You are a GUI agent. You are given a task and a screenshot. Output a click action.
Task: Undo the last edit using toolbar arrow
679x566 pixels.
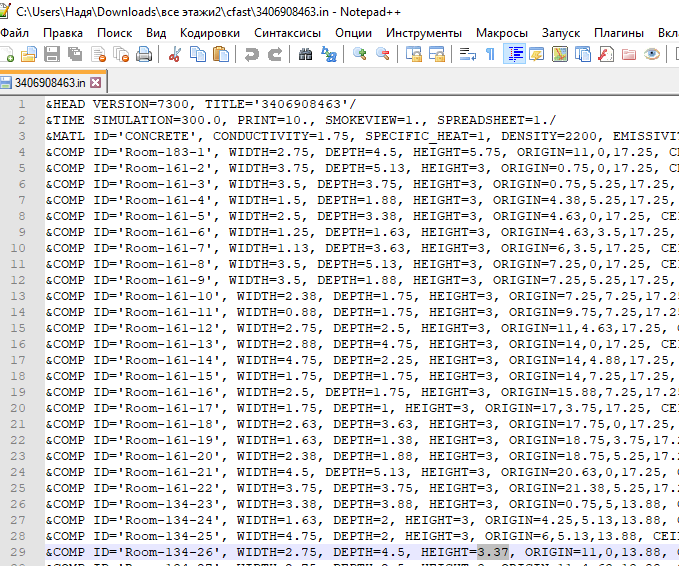252,54
